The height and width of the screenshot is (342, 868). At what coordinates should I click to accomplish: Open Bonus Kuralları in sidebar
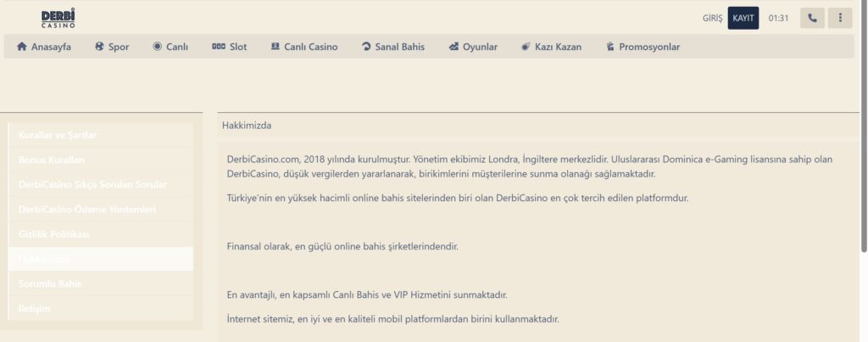101,160
